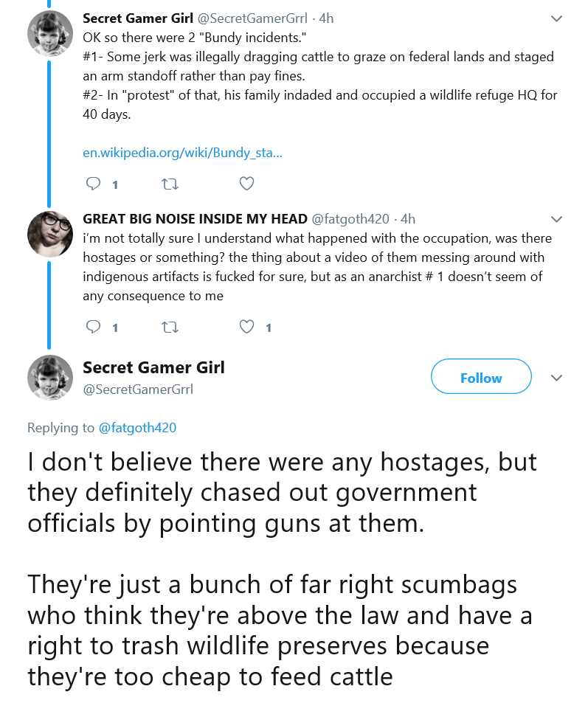Like fatgoth420's tweet with 1 like
The width and height of the screenshot is (588, 703).
coord(246,327)
